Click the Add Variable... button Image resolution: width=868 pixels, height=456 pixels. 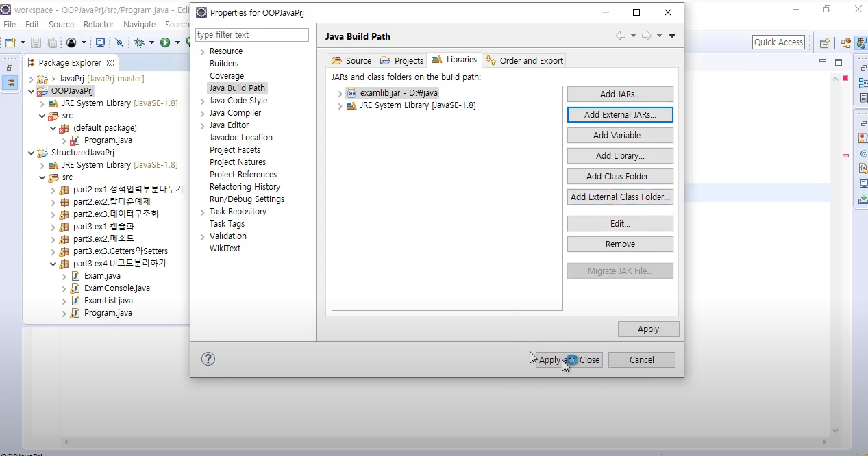tap(620, 135)
